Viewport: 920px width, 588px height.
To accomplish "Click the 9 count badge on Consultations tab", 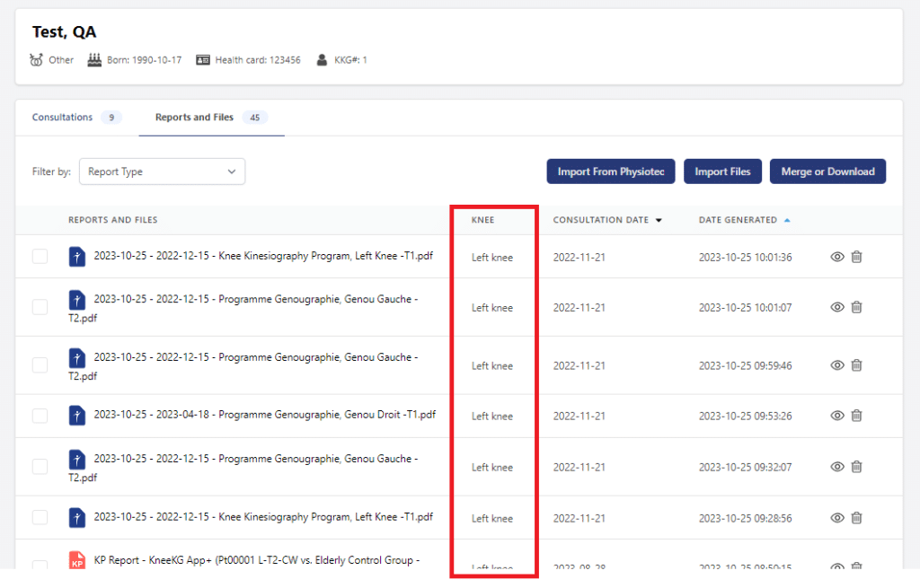I will pos(111,118).
